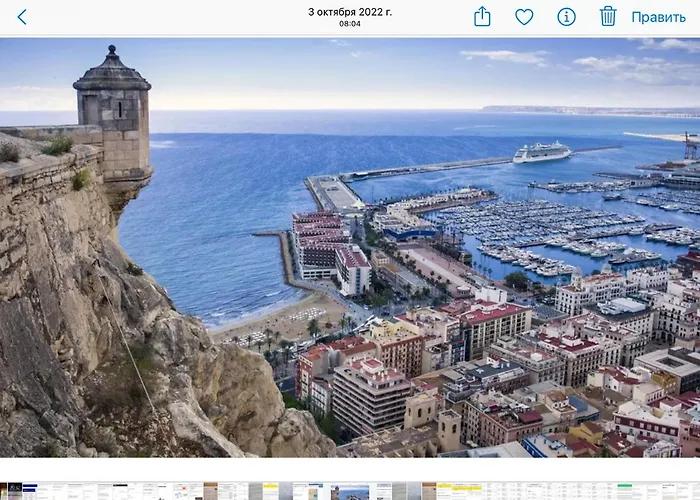This screenshot has width=700, height=500.
Task: Select the castle thumbnail in filmstrip
Action: pos(350,492)
